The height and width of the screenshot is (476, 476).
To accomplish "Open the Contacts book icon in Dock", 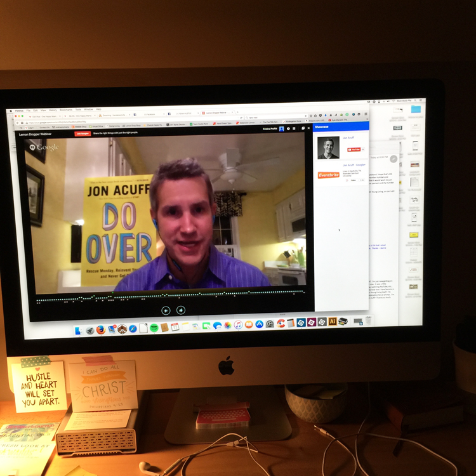I will 164,327.
